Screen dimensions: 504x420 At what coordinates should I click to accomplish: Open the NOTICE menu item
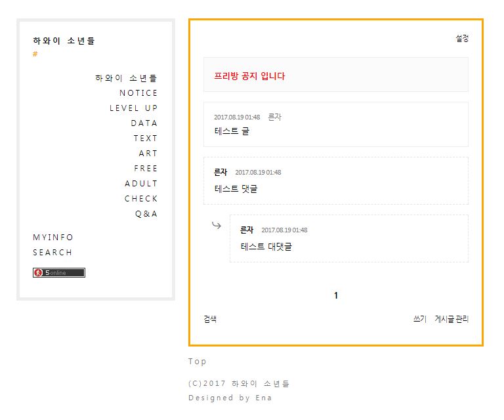click(138, 93)
